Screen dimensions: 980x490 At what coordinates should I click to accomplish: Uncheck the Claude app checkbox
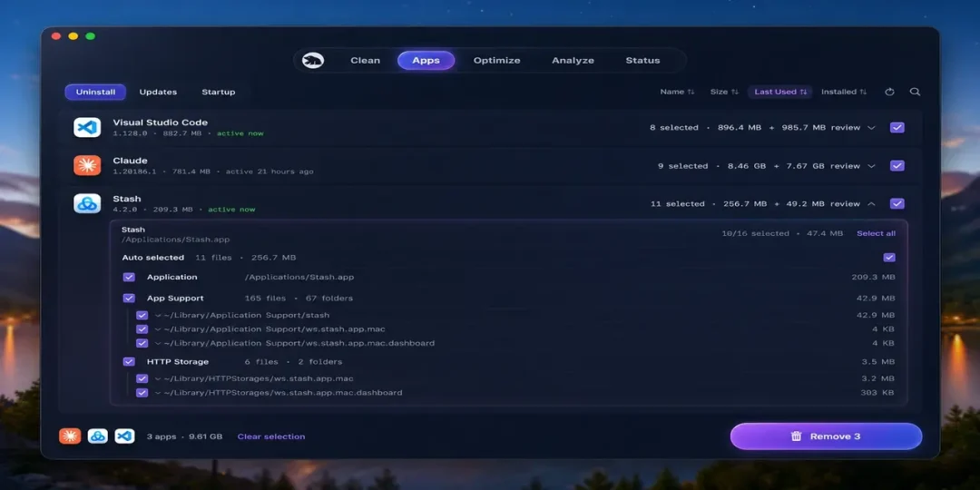[897, 166]
